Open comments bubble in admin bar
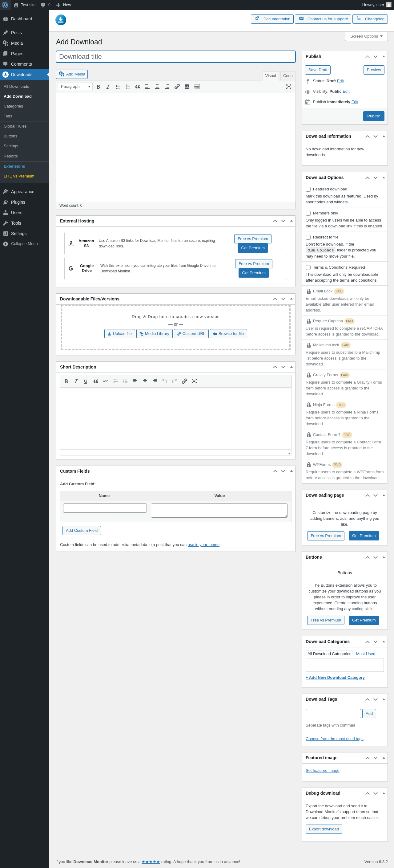This screenshot has height=868, width=394. 46,5
